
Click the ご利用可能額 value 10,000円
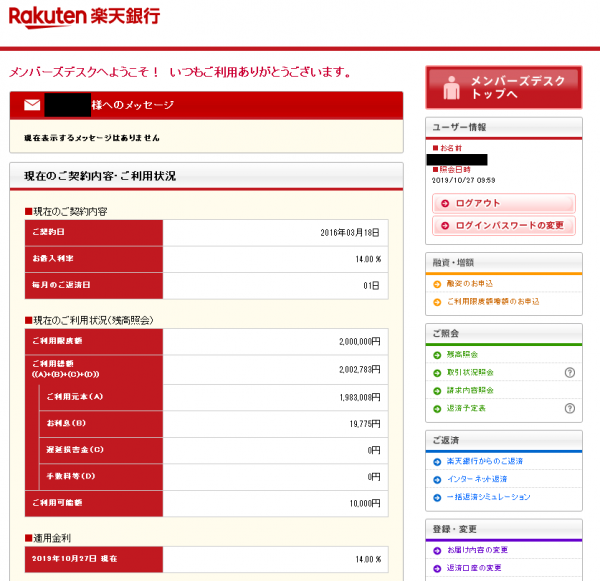click(x=365, y=504)
